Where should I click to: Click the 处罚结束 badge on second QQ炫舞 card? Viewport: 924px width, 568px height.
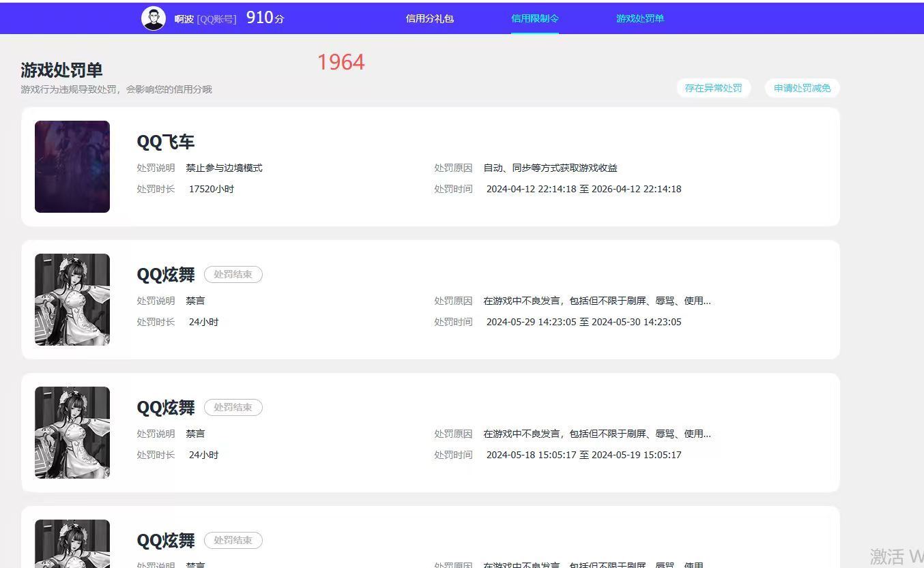coord(233,407)
